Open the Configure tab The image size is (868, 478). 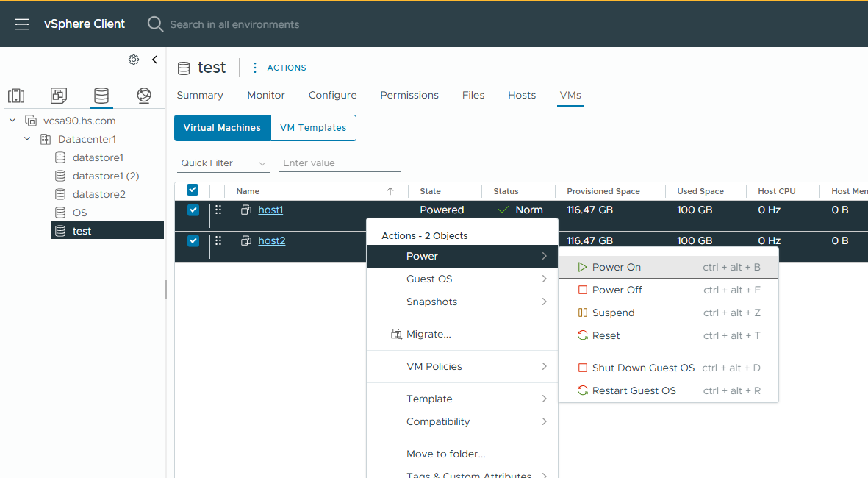click(333, 96)
